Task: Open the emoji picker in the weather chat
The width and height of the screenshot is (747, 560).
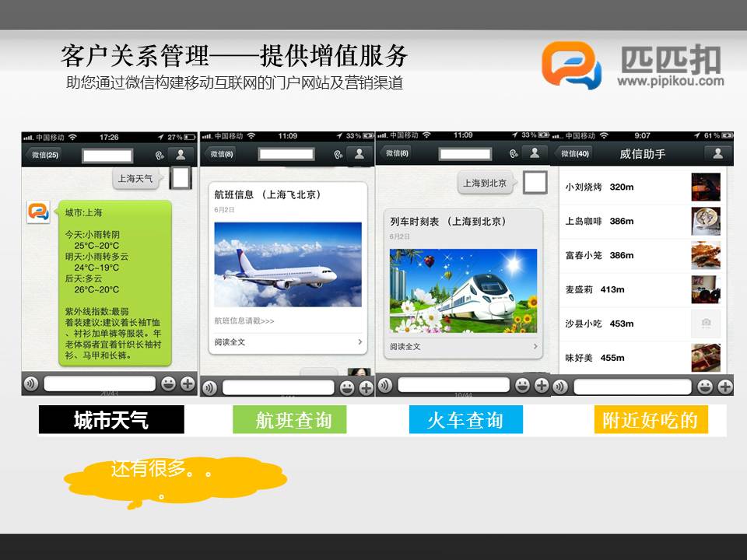Action: pyautogui.click(x=168, y=383)
